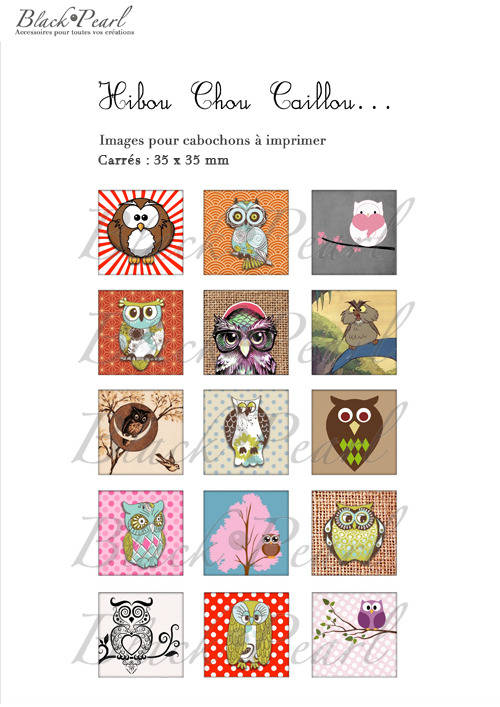The image size is (500, 707).
Task: Select the black ornamental line-art owl
Action: point(141,635)
